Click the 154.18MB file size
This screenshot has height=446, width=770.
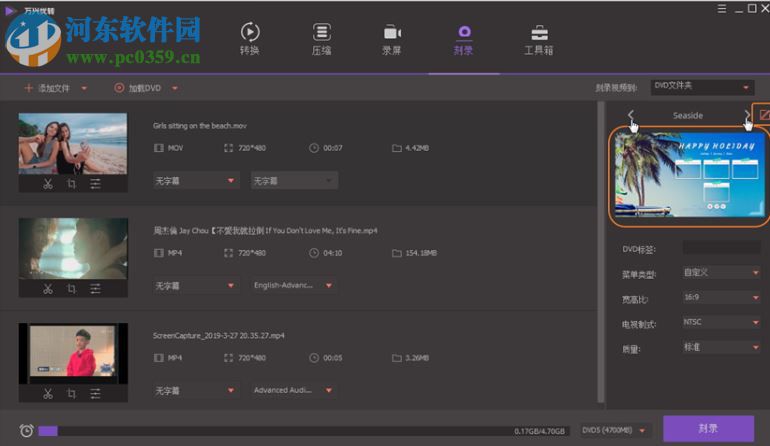(421, 253)
